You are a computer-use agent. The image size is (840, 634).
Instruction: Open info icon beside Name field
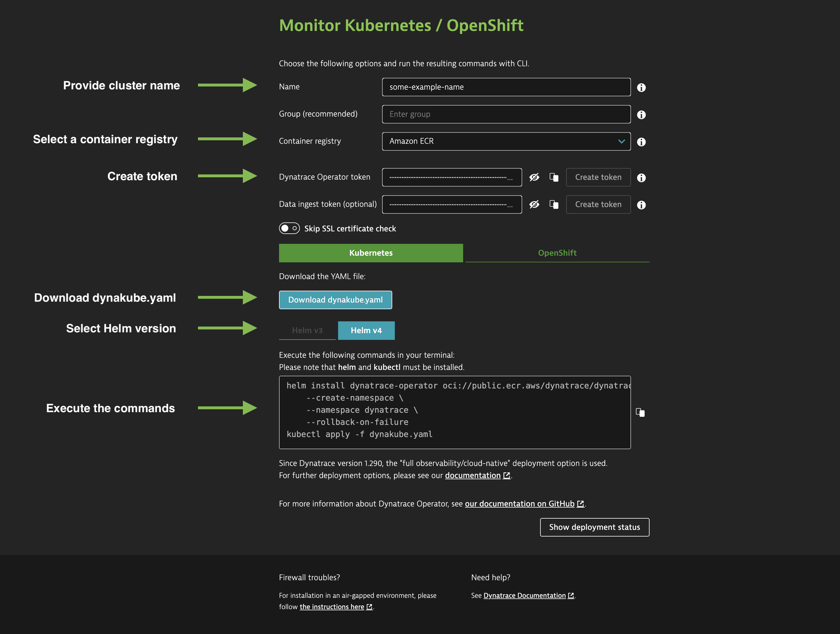(x=641, y=88)
